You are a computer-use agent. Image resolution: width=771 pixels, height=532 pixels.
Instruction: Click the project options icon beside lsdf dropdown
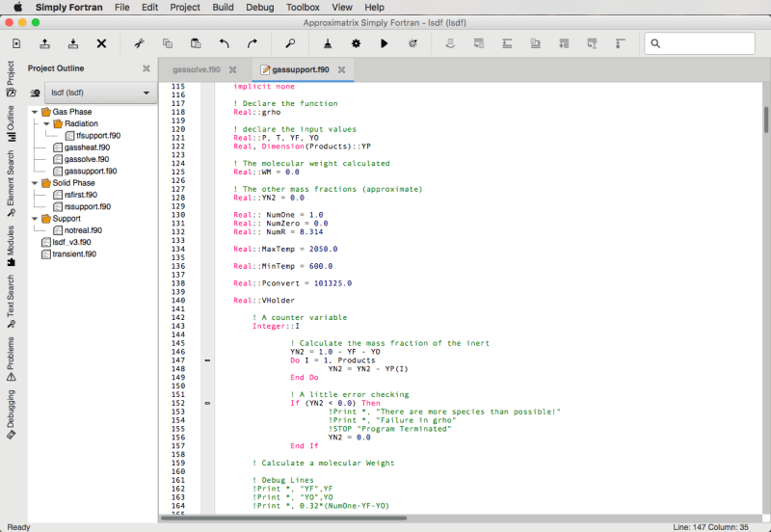[x=35, y=93]
